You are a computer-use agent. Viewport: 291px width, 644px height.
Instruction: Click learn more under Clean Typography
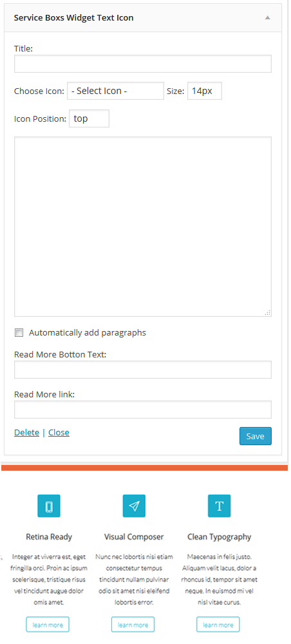[218, 624]
